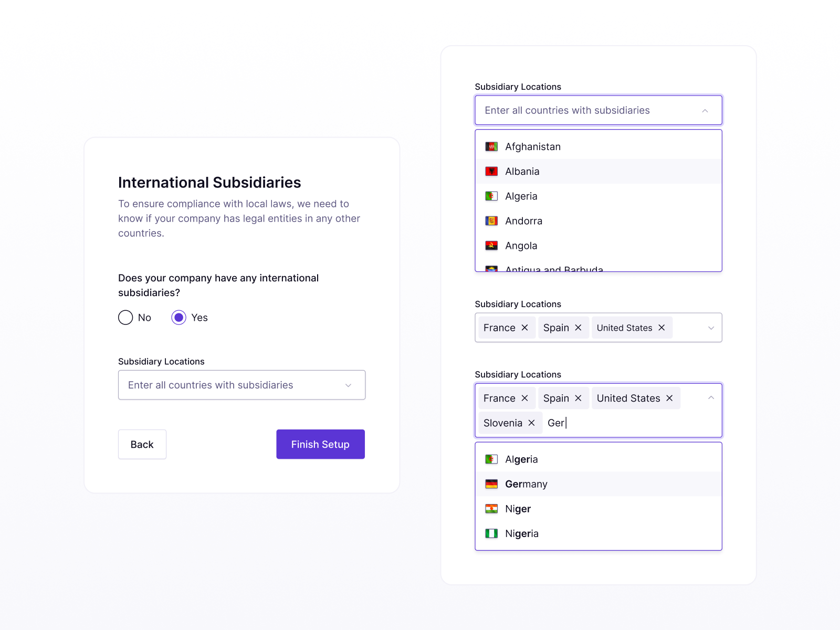Select the No radio button
Viewport: 840px width, 630px height.
[x=125, y=317]
